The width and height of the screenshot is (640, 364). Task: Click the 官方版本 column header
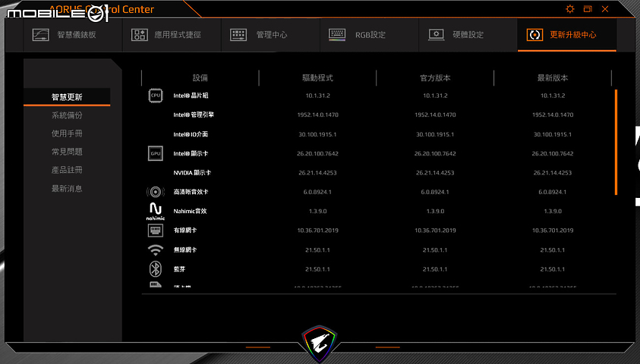click(x=435, y=78)
